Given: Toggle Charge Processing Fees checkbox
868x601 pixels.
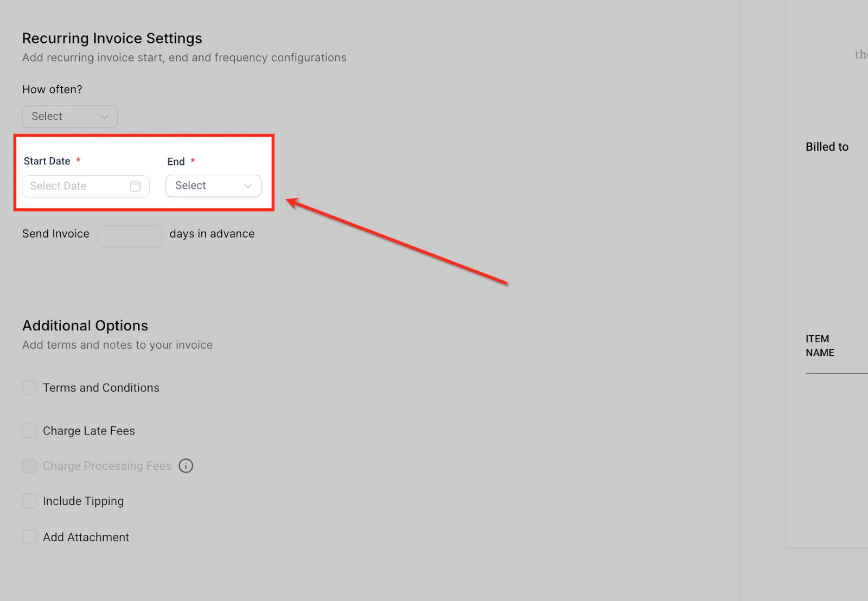Looking at the screenshot, I should [x=29, y=466].
